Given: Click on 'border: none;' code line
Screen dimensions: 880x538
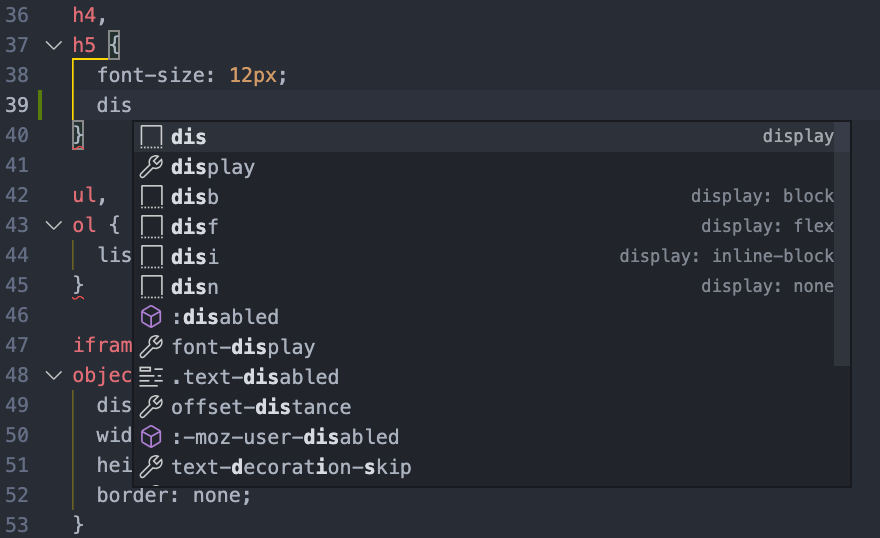Looking at the screenshot, I should [x=173, y=495].
